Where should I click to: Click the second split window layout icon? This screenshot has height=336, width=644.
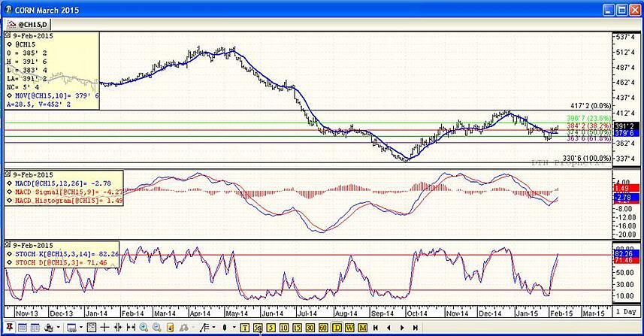pyautogui.click(x=35, y=328)
